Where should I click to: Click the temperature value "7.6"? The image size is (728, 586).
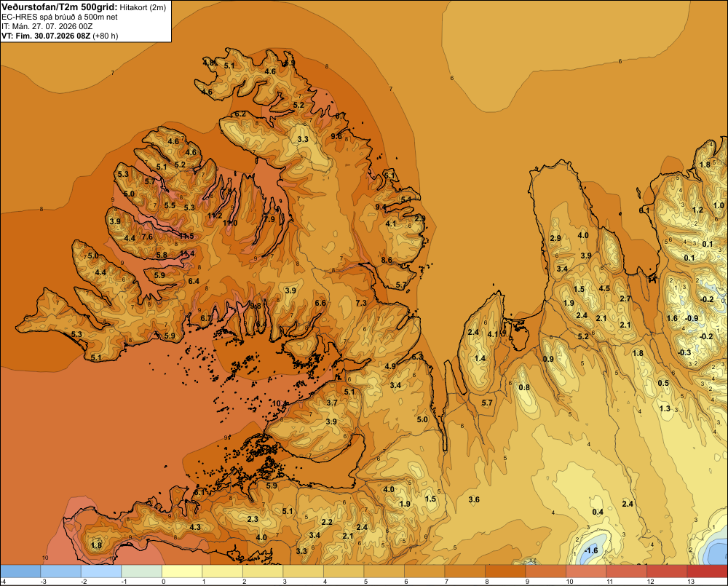coord(147,237)
